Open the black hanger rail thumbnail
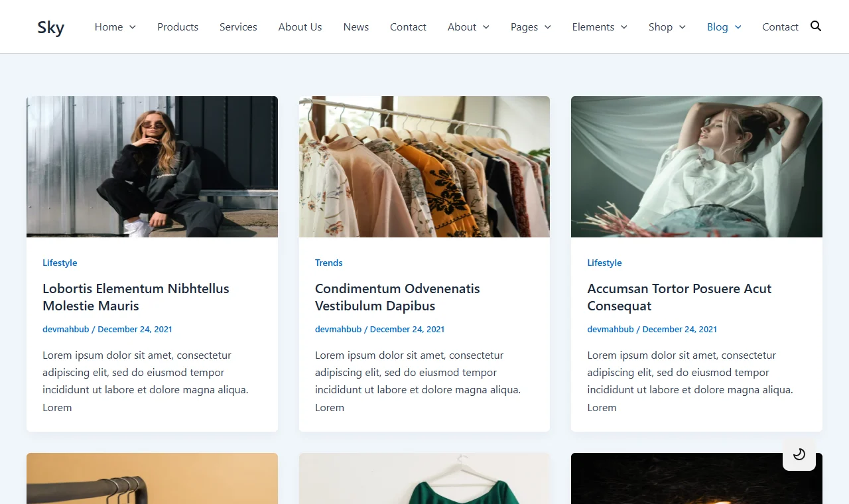 152,478
